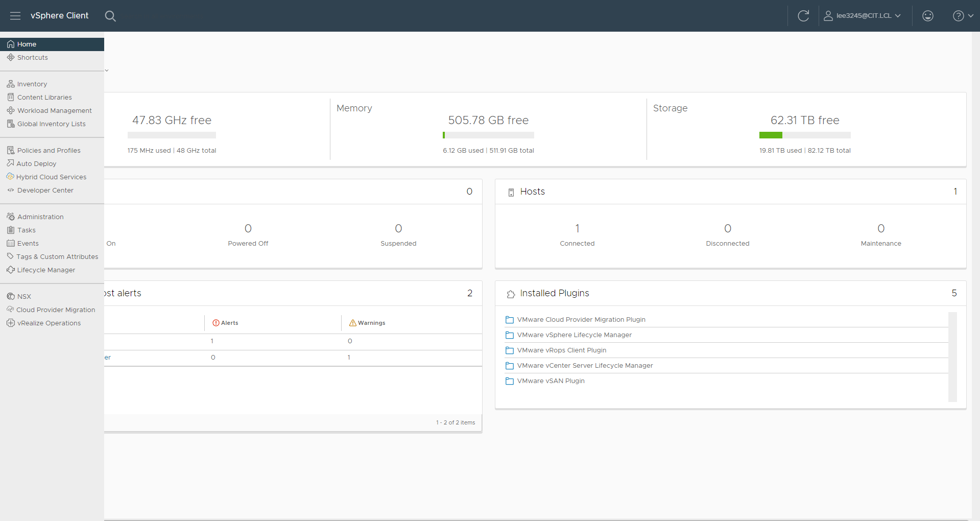Click the Auto Deploy icon
980x521 pixels.
(10, 163)
